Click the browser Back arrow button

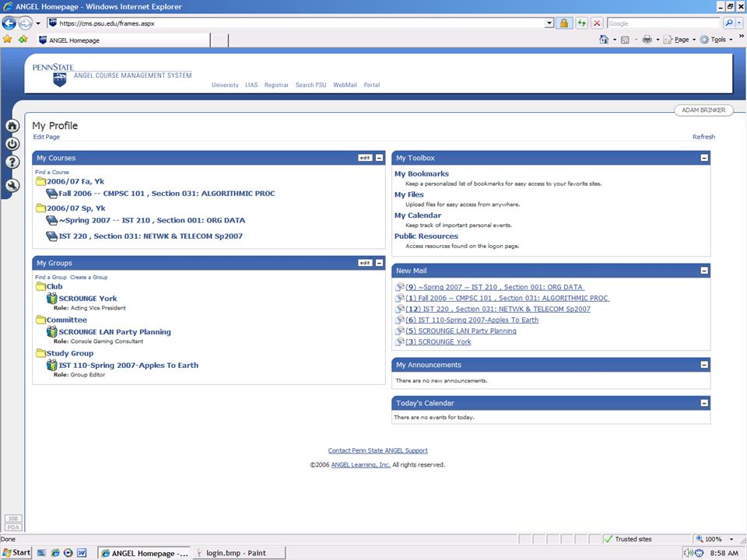pos(9,23)
